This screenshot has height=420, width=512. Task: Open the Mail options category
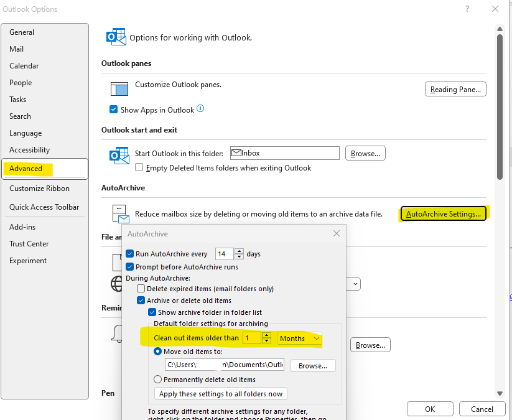coord(45,49)
